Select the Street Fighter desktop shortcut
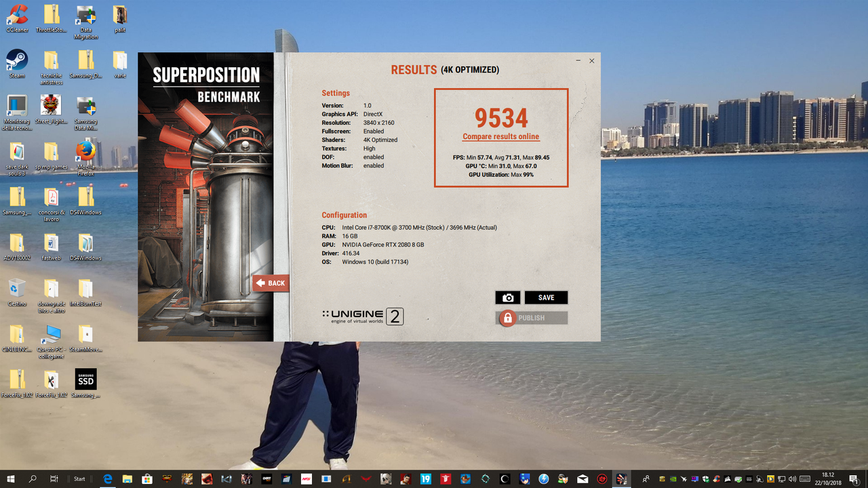Viewport: 868px width, 488px height. 51,110
